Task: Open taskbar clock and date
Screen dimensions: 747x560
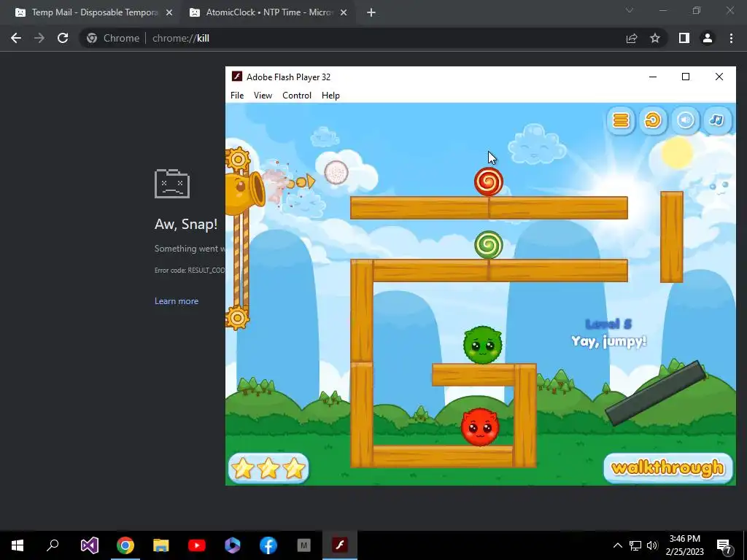Action: [684, 545]
